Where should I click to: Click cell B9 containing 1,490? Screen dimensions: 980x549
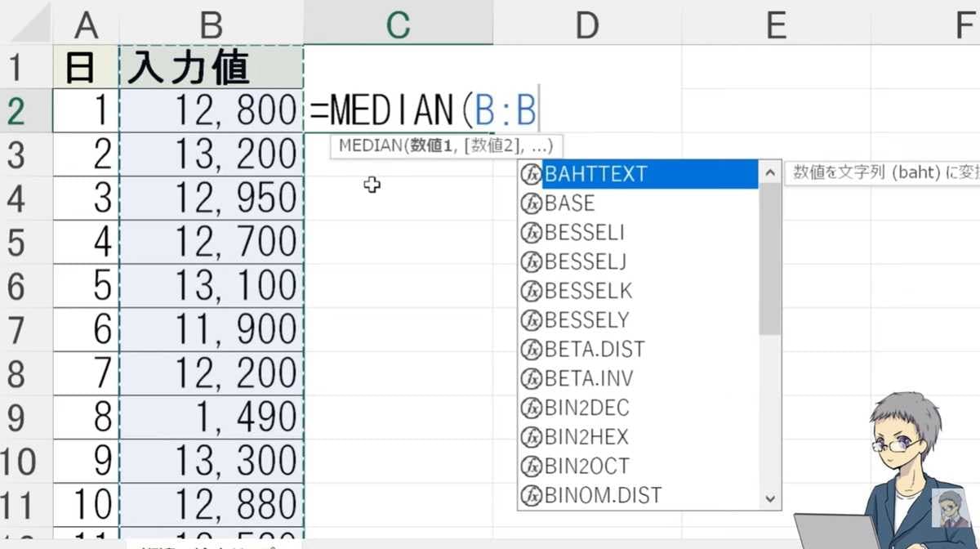(211, 417)
